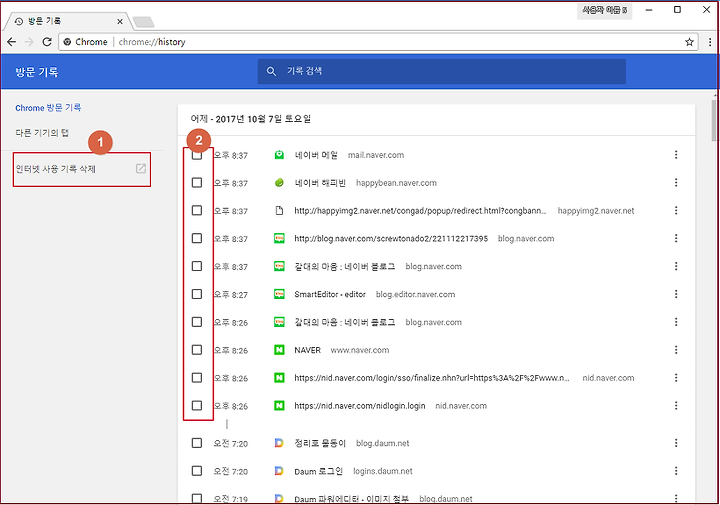This screenshot has height=505, width=720.
Task: Open more actions for SmartEditor - editor entry
Action: [676, 294]
